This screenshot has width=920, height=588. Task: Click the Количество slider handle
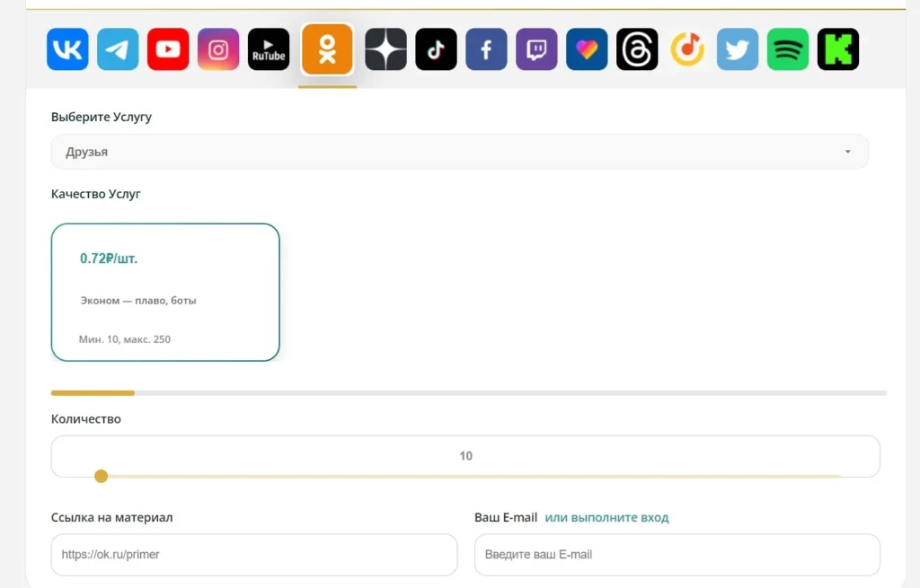coord(101,476)
